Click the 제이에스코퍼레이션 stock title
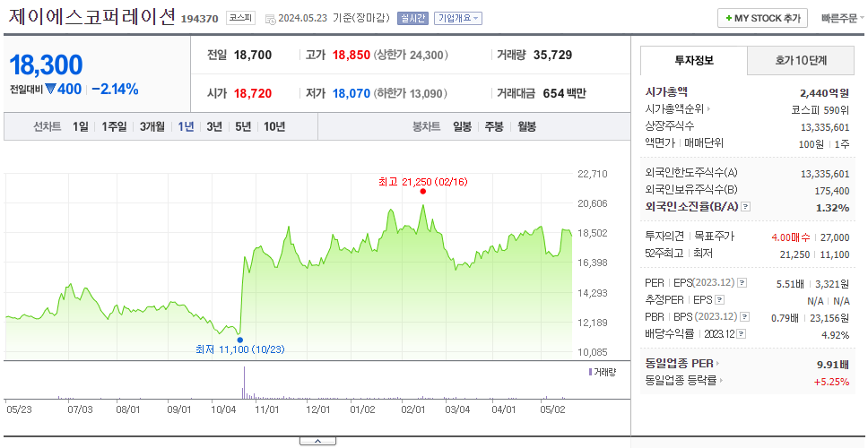 pyautogui.click(x=91, y=17)
